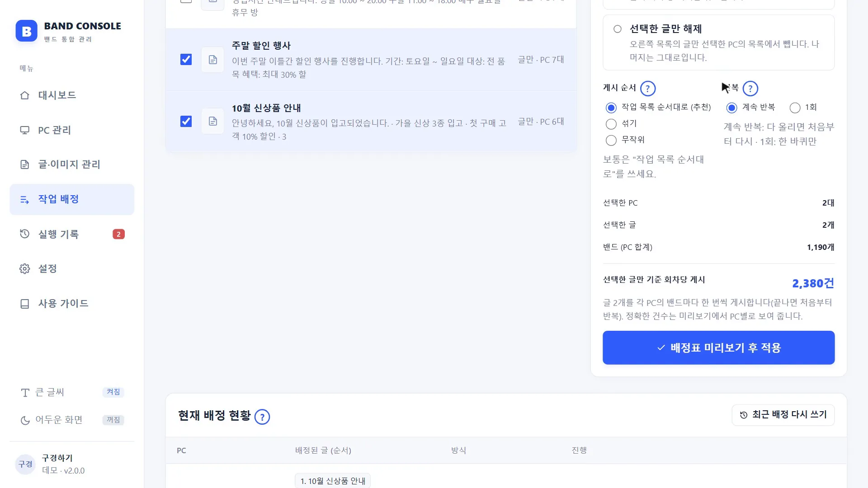Image resolution: width=868 pixels, height=488 pixels.
Task: Click the document icon of 10월 신상품 안내 row
Action: point(212,122)
